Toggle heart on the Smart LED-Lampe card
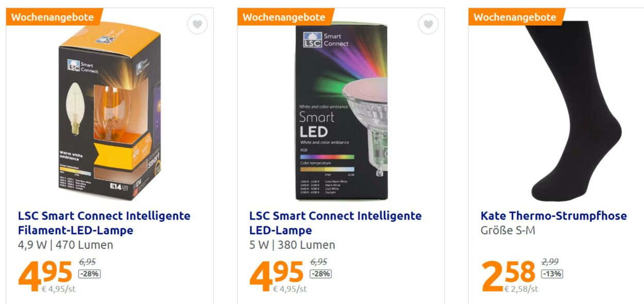Screen dimensions: 644x304 click(428, 24)
